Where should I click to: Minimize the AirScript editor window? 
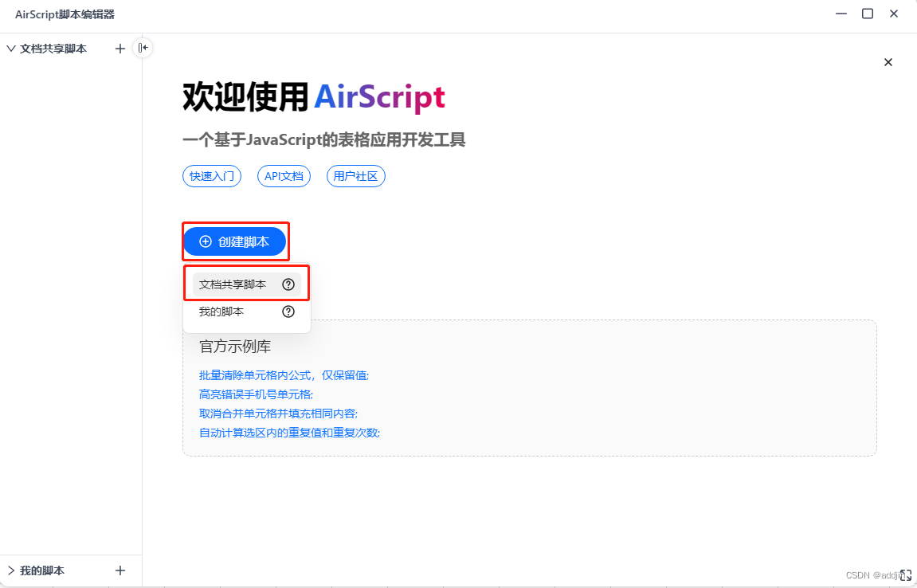[x=841, y=14]
